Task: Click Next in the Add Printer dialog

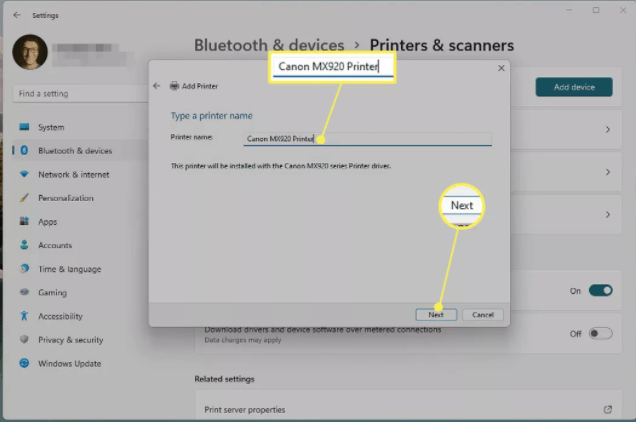Action: tap(436, 314)
